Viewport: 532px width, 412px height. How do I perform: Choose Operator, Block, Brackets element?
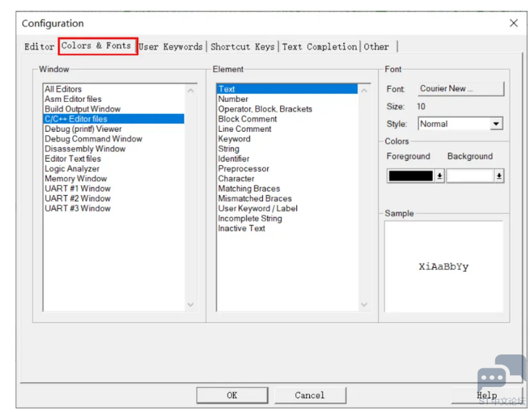(x=287, y=109)
